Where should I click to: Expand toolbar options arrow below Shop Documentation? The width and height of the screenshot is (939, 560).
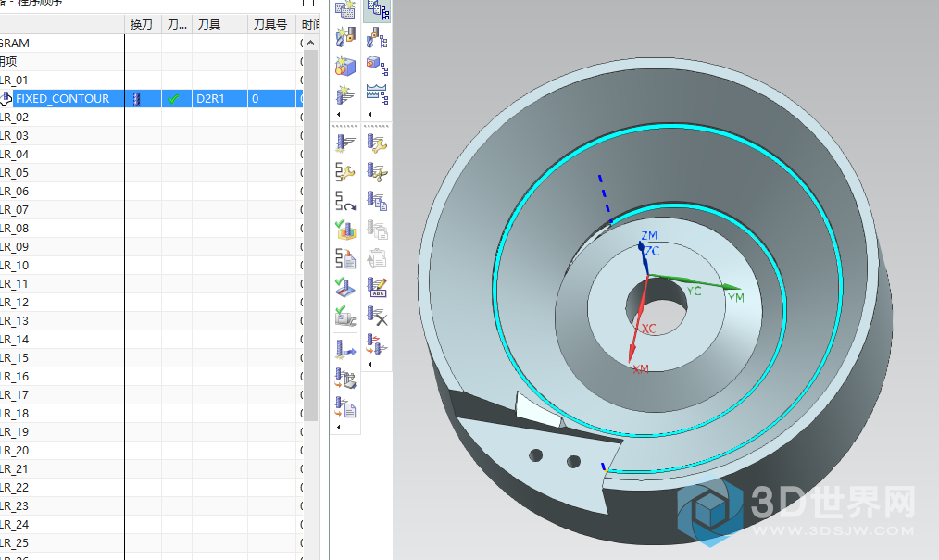[339, 428]
